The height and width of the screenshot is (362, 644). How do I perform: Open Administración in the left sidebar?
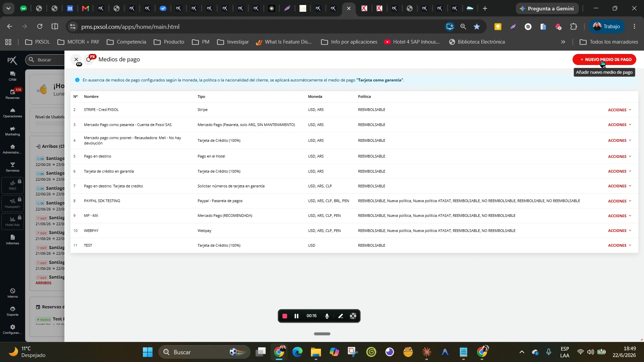[12, 149]
